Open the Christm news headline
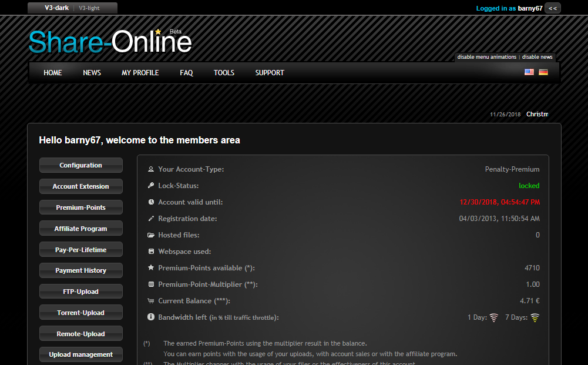The height and width of the screenshot is (365, 588). (537, 114)
